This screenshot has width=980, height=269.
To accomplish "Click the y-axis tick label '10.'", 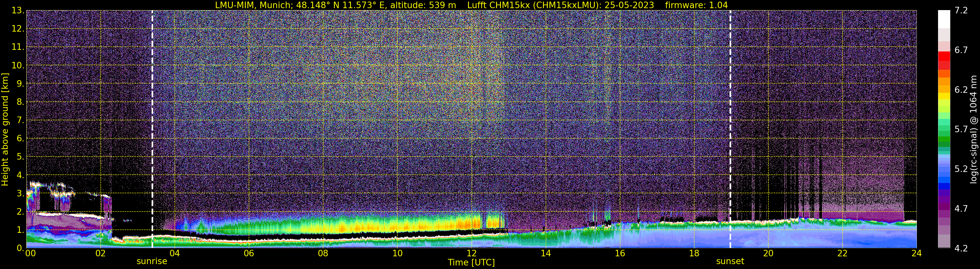I will pyautogui.click(x=18, y=65).
